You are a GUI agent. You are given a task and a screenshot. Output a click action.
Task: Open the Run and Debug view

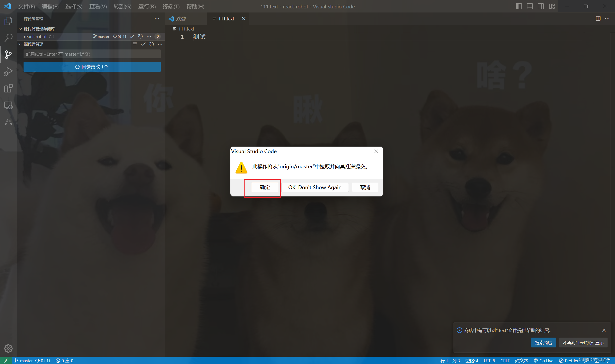click(x=8, y=71)
